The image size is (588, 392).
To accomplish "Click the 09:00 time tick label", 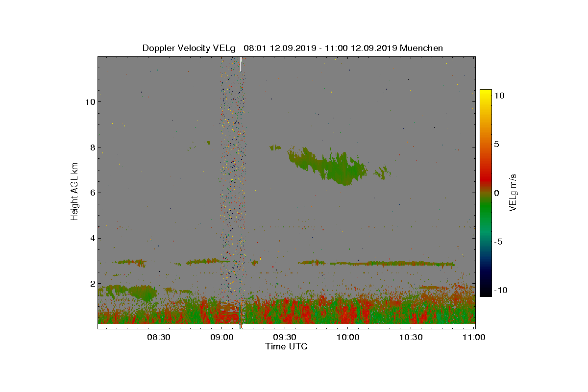I will [221, 337].
